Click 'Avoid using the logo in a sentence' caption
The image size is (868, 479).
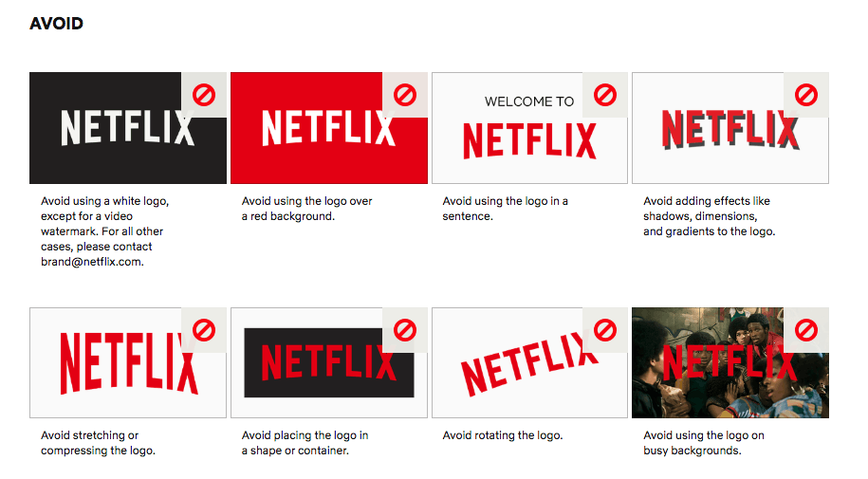[x=505, y=209]
